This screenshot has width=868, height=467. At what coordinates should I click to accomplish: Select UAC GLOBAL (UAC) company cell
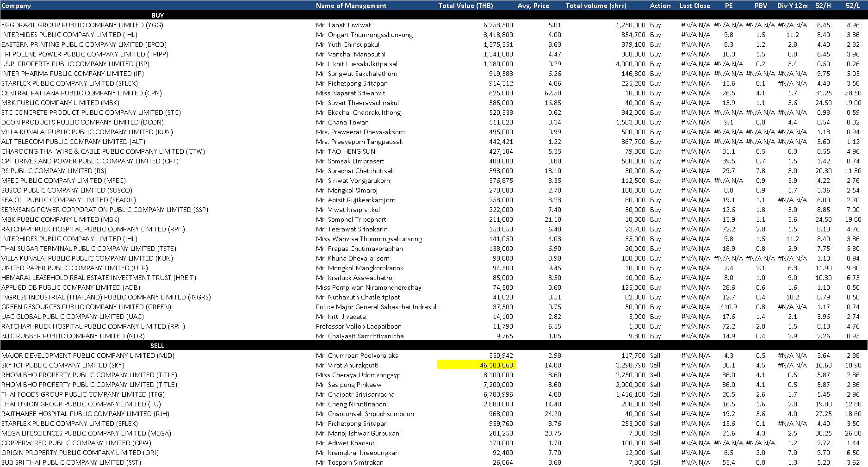73,317
